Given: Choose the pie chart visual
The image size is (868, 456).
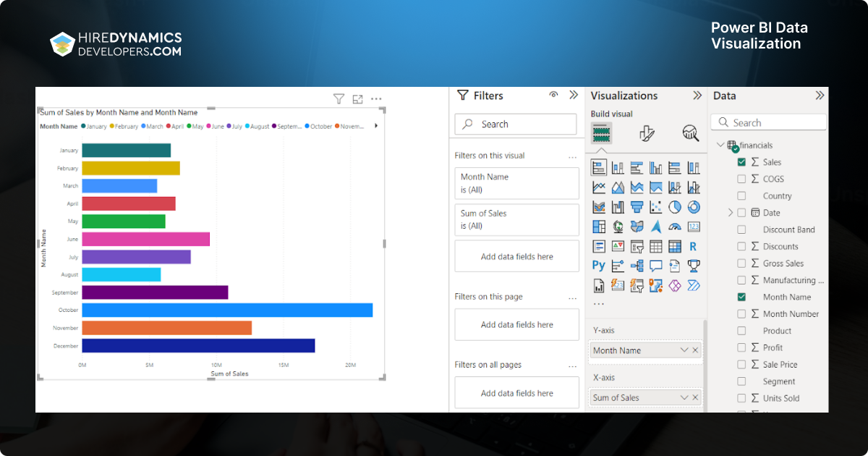Looking at the screenshot, I should (674, 207).
